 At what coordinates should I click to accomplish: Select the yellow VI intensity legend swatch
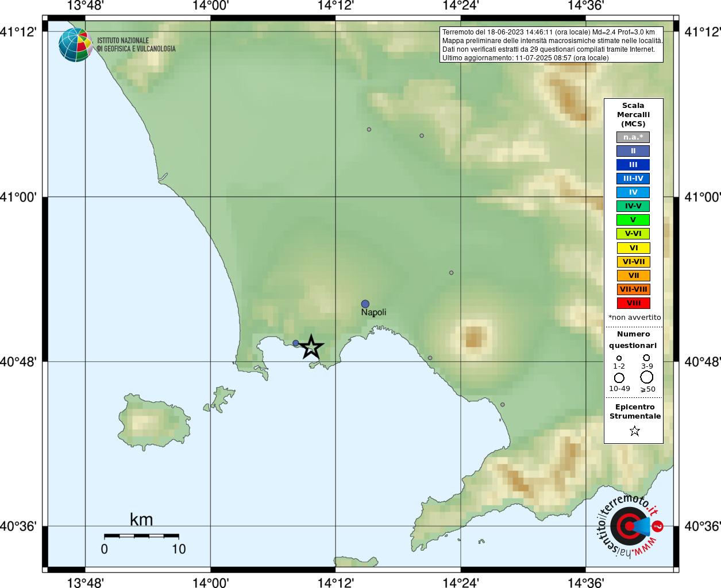tap(633, 248)
